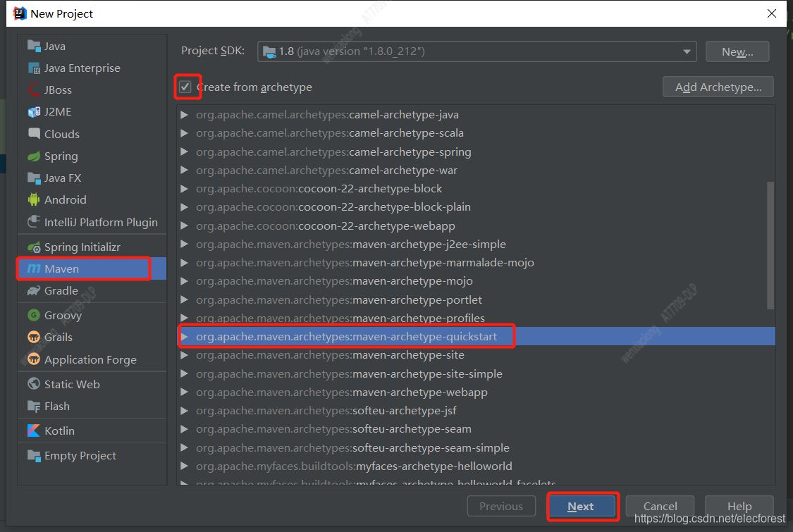Screen dimensions: 793x532
Task: Expand the camel-archetype-java row
Action: [184, 115]
